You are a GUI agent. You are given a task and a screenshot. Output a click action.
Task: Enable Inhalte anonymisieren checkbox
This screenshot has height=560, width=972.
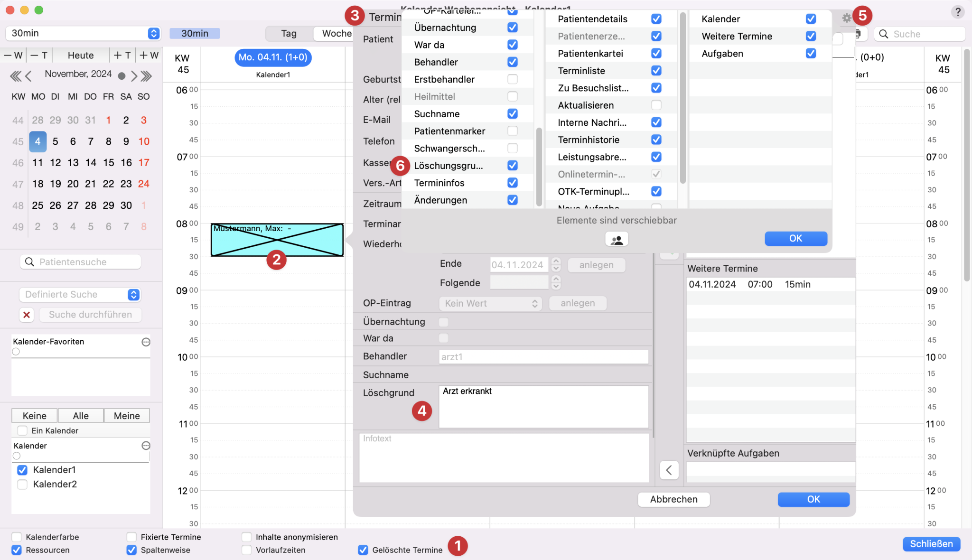(246, 537)
